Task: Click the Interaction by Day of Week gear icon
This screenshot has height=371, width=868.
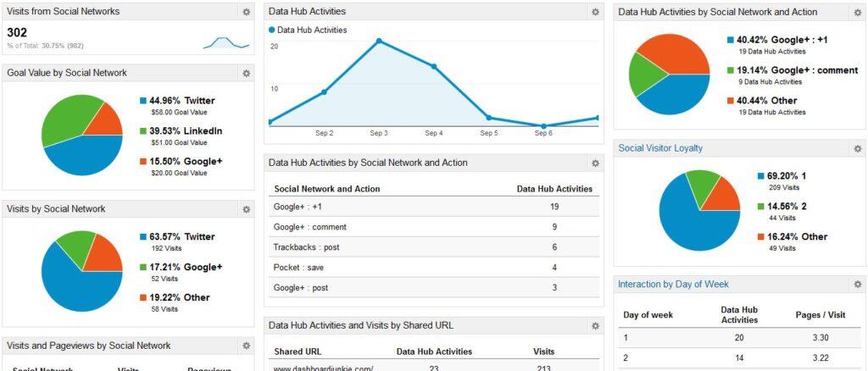Action: [858, 285]
